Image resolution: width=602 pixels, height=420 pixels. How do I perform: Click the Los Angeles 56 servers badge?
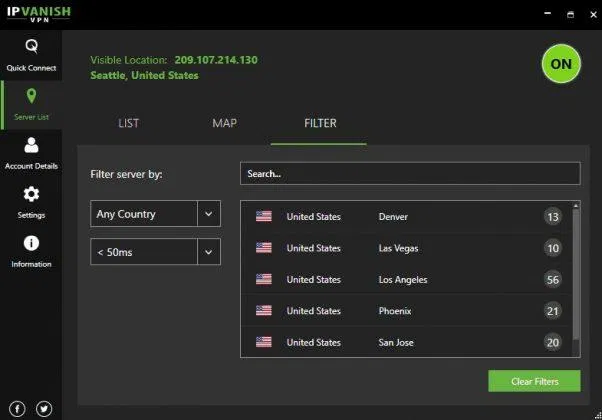(553, 279)
